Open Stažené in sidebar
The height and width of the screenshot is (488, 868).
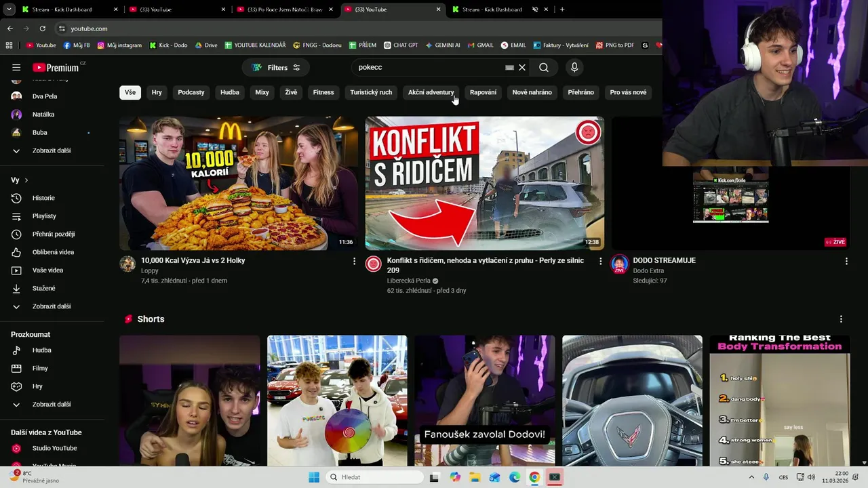click(52, 288)
